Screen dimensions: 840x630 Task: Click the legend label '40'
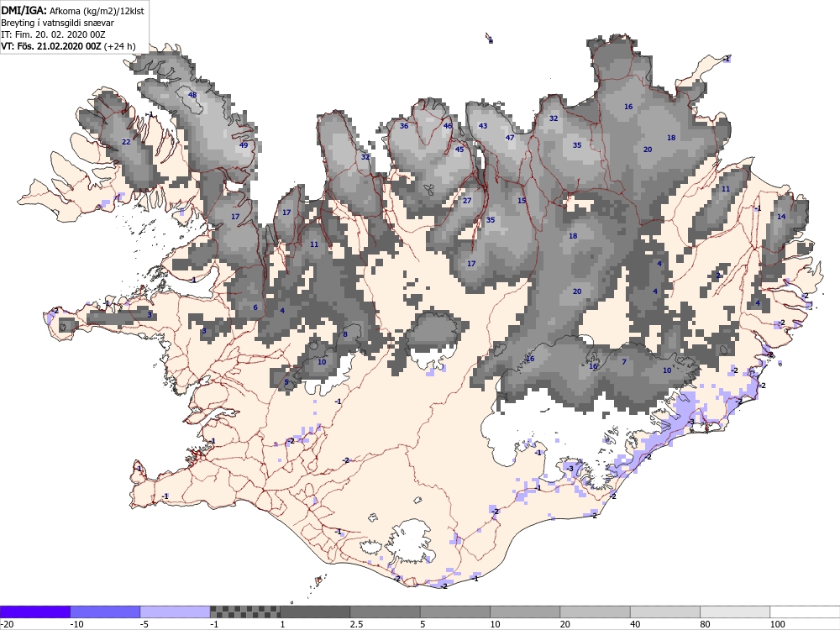tap(635, 624)
